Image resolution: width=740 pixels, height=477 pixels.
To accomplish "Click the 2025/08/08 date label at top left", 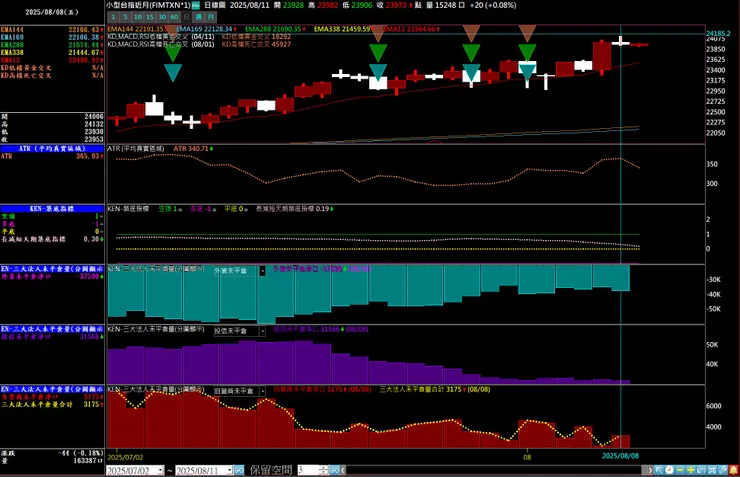I will pos(52,12).
